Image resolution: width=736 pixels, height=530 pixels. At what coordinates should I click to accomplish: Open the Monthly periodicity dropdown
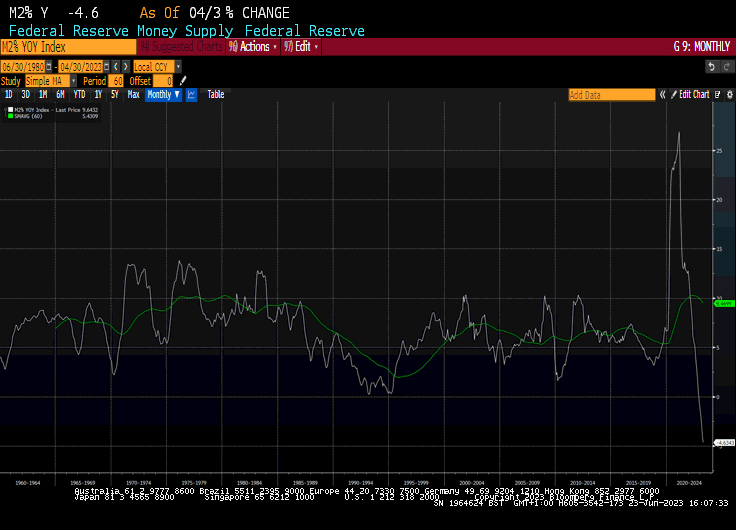click(163, 95)
